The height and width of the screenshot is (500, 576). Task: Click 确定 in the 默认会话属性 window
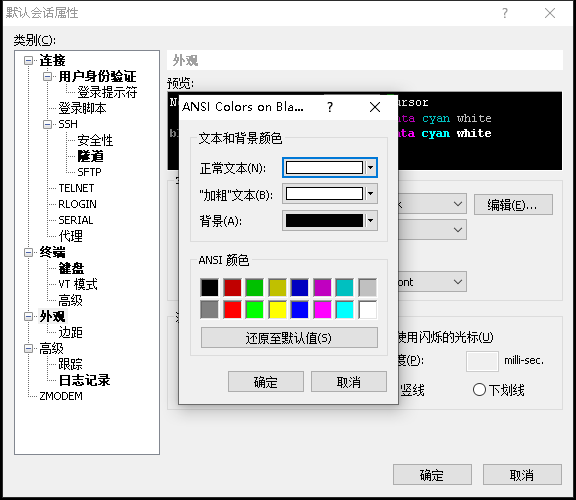click(432, 475)
